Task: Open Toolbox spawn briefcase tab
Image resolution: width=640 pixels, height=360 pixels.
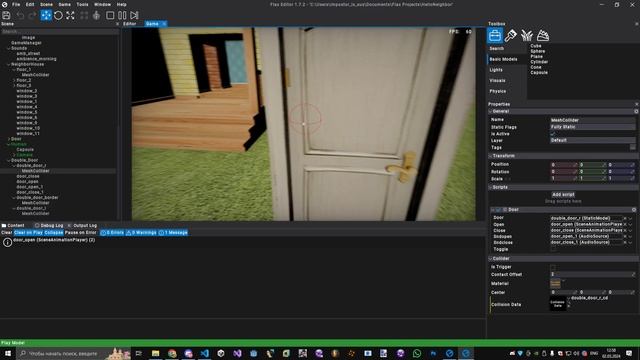Action: coord(495,36)
